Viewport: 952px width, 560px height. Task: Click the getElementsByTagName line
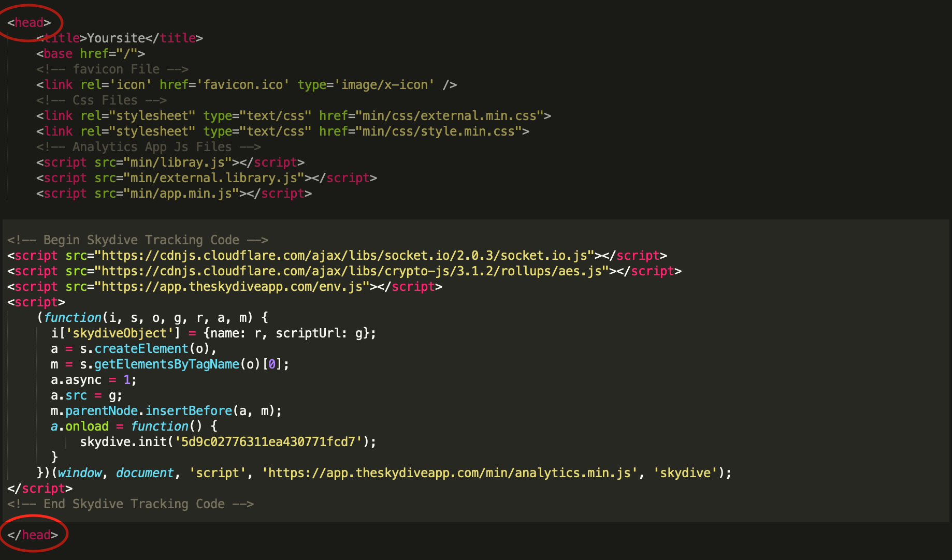[170, 364]
